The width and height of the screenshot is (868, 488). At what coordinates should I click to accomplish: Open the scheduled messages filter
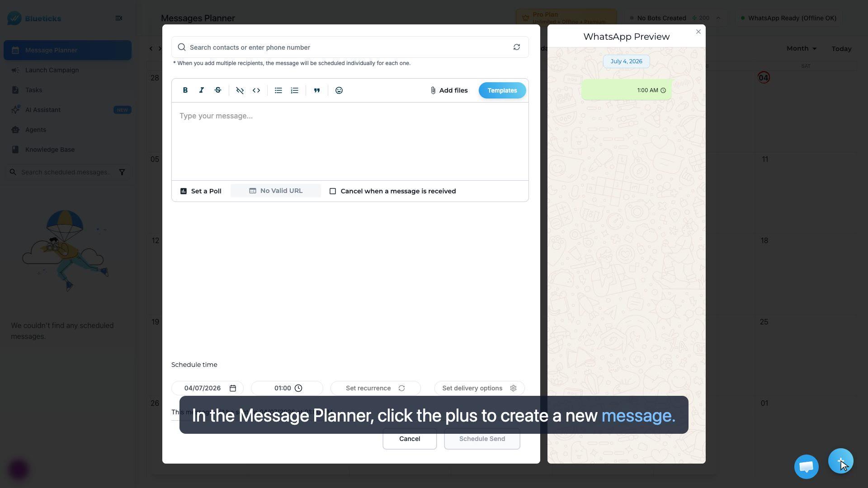(x=122, y=172)
